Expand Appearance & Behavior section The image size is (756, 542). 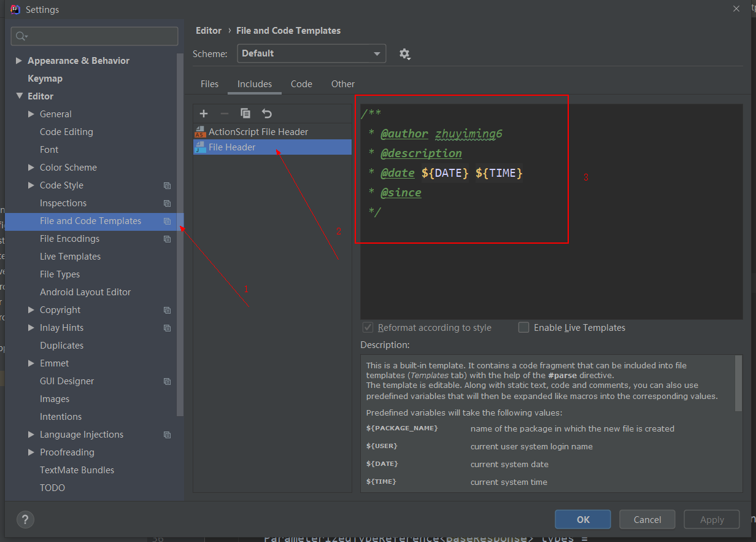(x=19, y=61)
